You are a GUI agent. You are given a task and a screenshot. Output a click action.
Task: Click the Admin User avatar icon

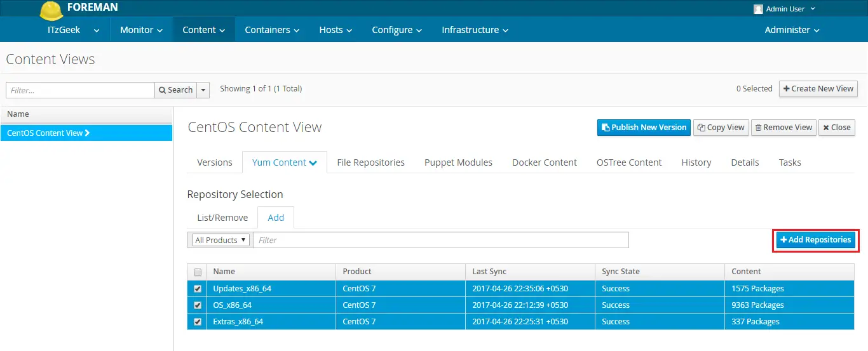tap(758, 9)
